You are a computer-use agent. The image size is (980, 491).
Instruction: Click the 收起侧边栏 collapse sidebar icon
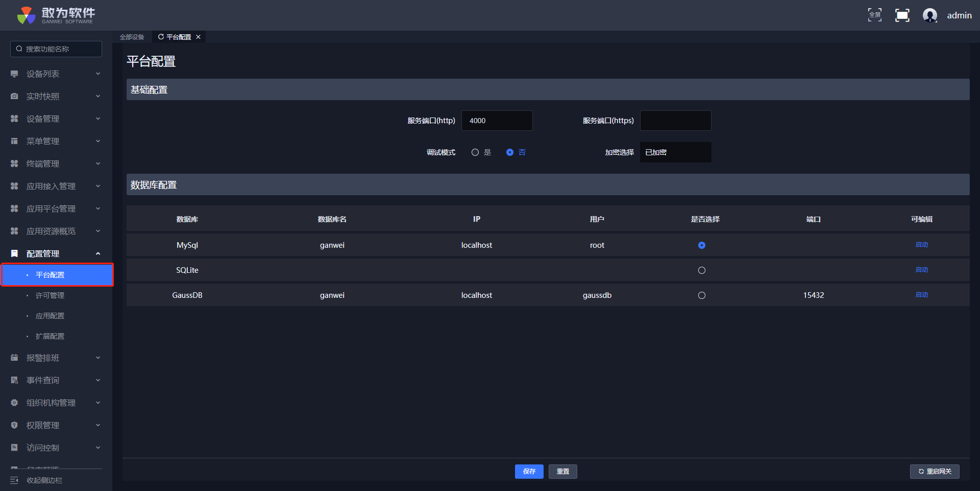14,480
